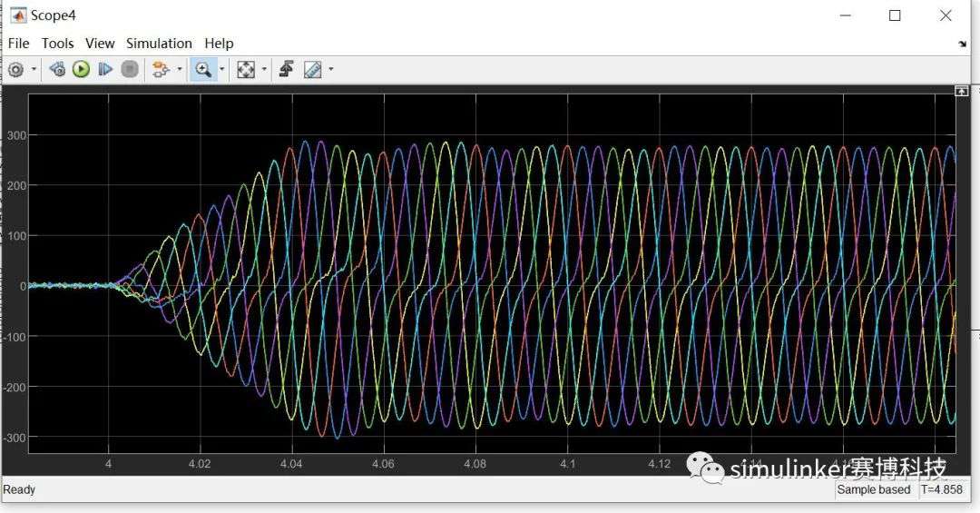Maximize the Scope4 window
980x513 pixels.
pyautogui.click(x=895, y=15)
